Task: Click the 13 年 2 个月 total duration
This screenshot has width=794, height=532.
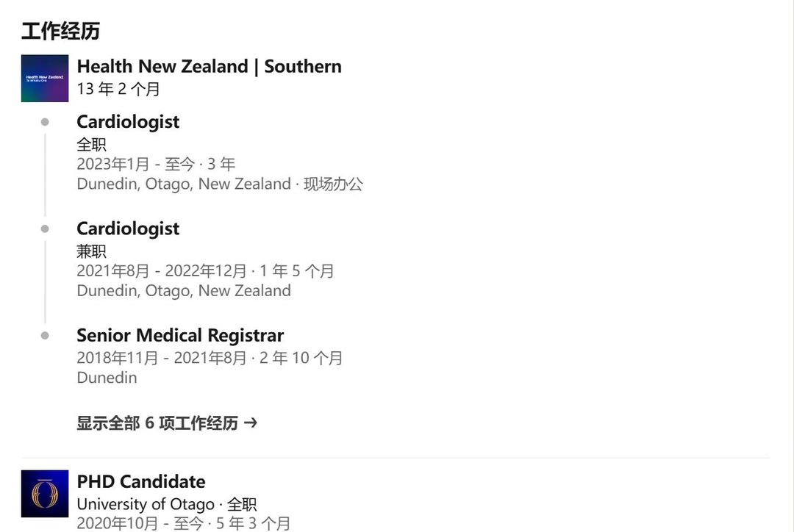Action: tap(118, 90)
